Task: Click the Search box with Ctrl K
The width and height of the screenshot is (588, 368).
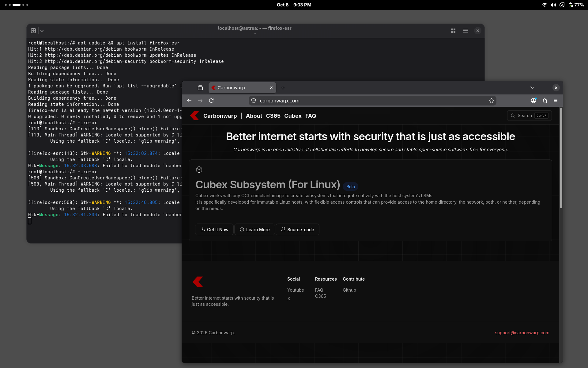Action: tap(529, 116)
